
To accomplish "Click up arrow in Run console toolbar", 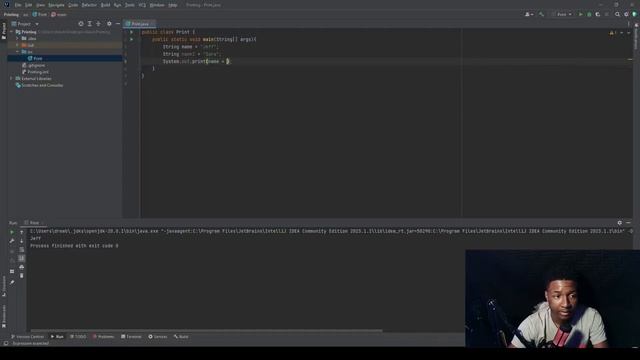I will [22, 232].
